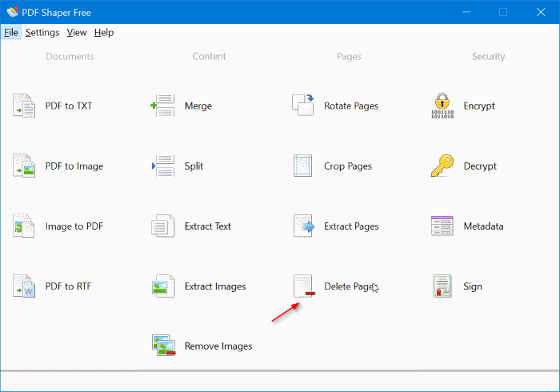Click the Pages column heading
The width and height of the screenshot is (560, 392).
coord(349,57)
